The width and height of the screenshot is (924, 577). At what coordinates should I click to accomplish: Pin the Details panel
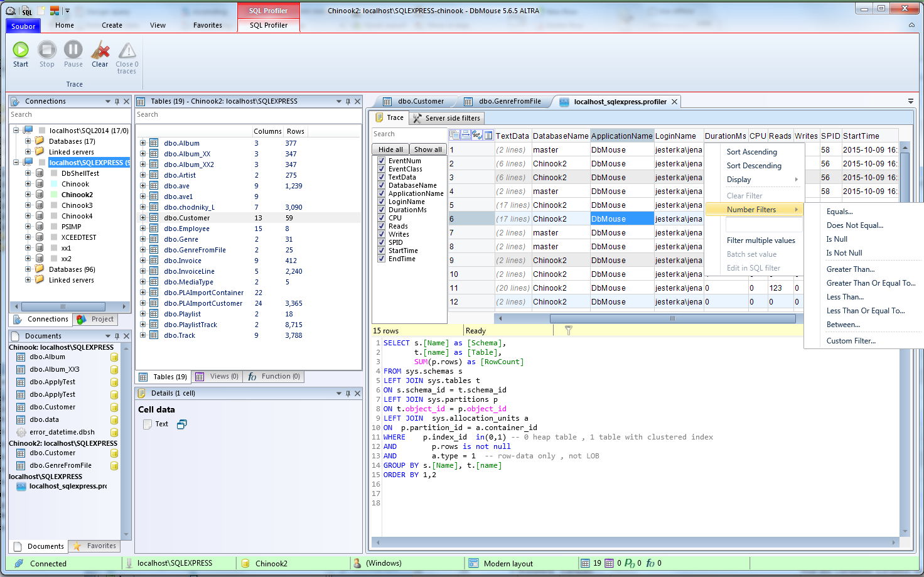click(348, 394)
